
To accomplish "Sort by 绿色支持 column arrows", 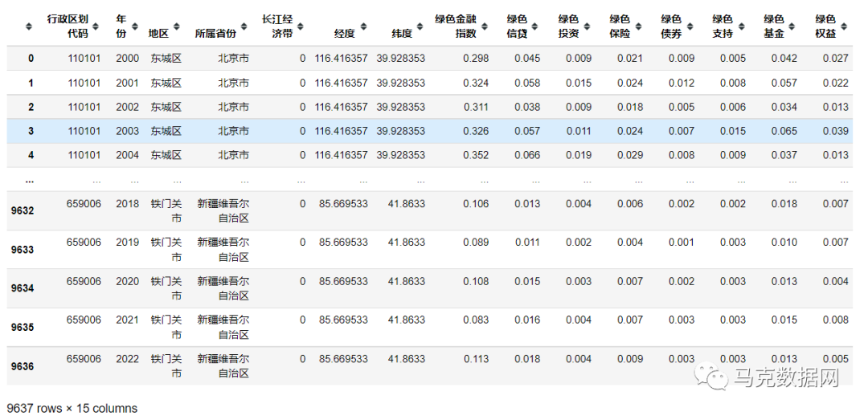I will click(741, 26).
